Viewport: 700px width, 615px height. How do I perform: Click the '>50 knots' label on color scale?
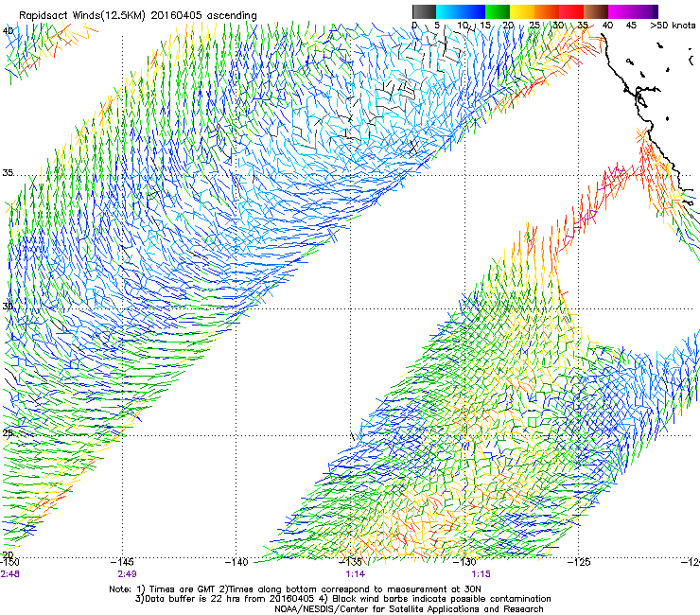(673, 25)
